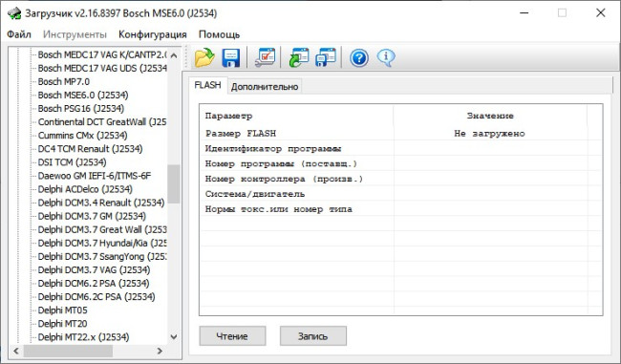Select Delphi DCM6.2 PSA (J2534)
Image resolution: width=621 pixels, height=364 pixels.
[x=94, y=284]
